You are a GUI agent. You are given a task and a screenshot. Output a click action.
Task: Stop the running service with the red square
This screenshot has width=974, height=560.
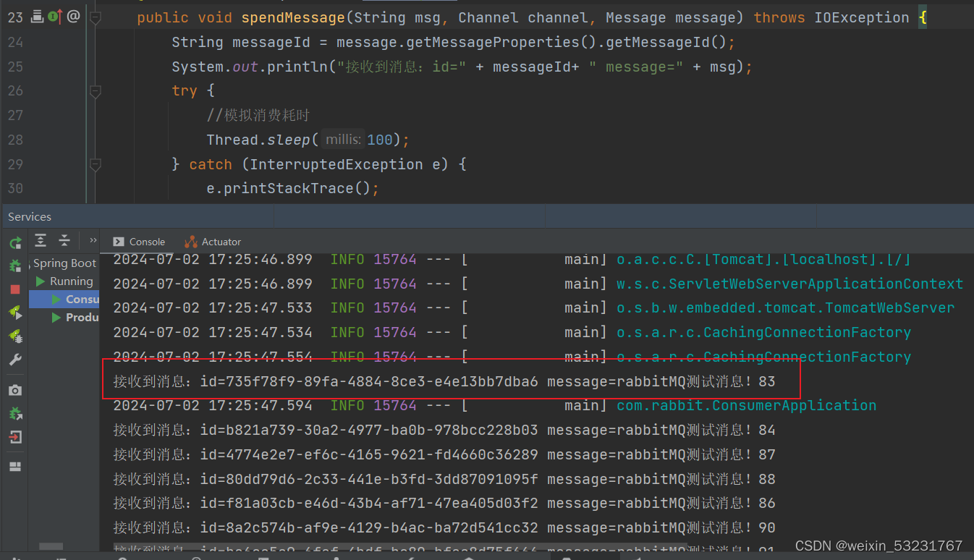[14, 289]
